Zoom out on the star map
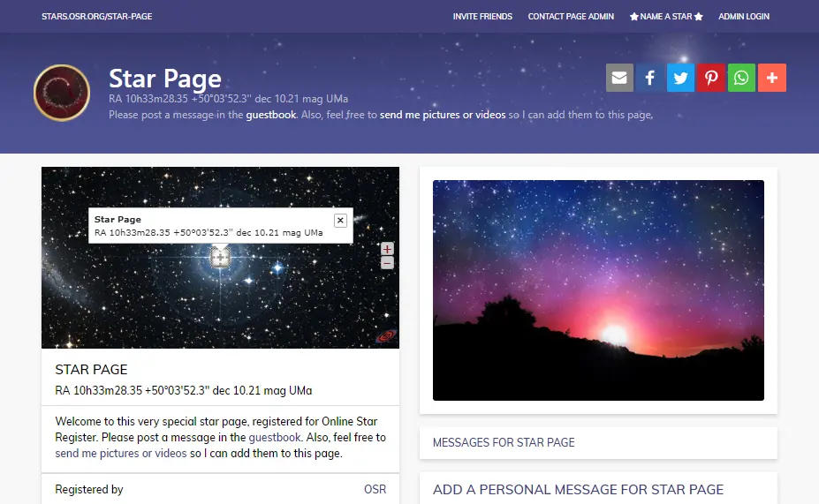Screen dimensions: 819x504 click(x=387, y=263)
